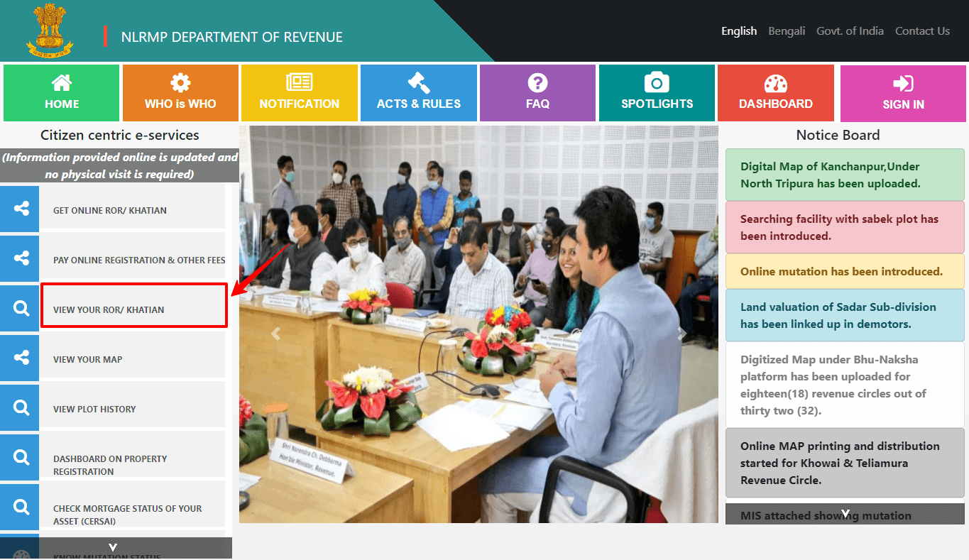Click the Home icon in navigation bar
This screenshot has height=560, width=969.
click(60, 84)
